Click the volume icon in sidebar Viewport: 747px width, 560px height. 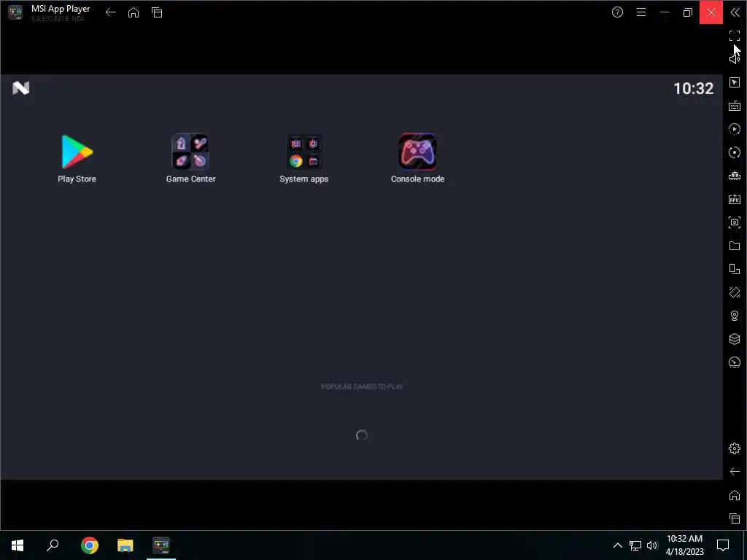click(735, 58)
